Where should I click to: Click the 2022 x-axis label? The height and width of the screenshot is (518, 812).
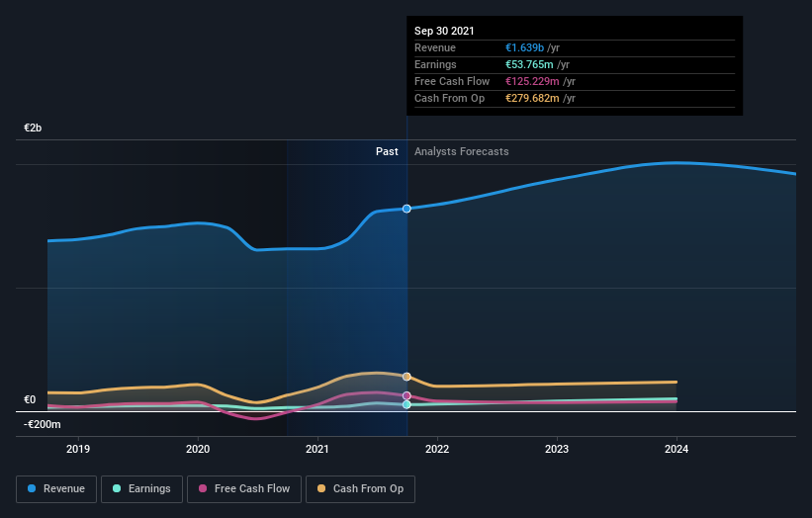click(x=437, y=449)
